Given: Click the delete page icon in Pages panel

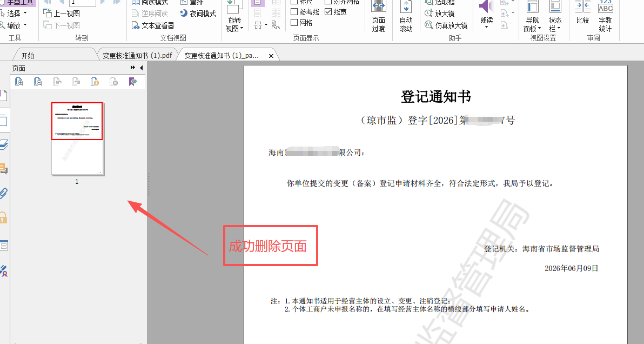Looking at the screenshot, I should point(114,81).
